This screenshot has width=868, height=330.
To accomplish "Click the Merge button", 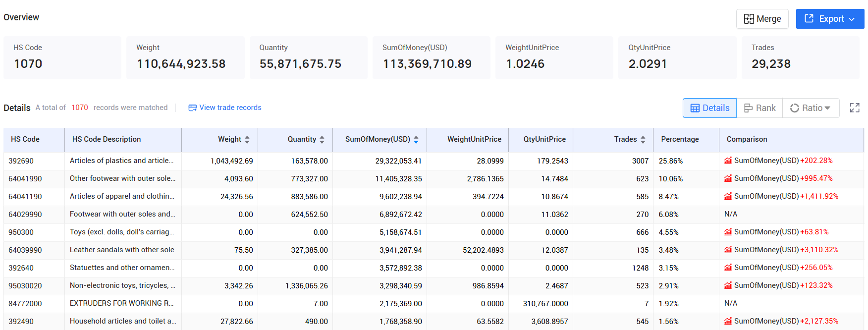I will tap(762, 19).
